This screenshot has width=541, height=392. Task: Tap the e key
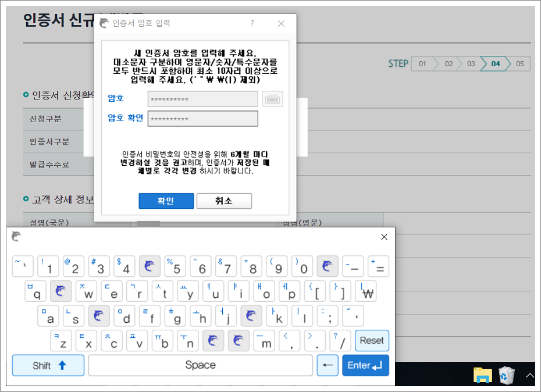click(112, 291)
